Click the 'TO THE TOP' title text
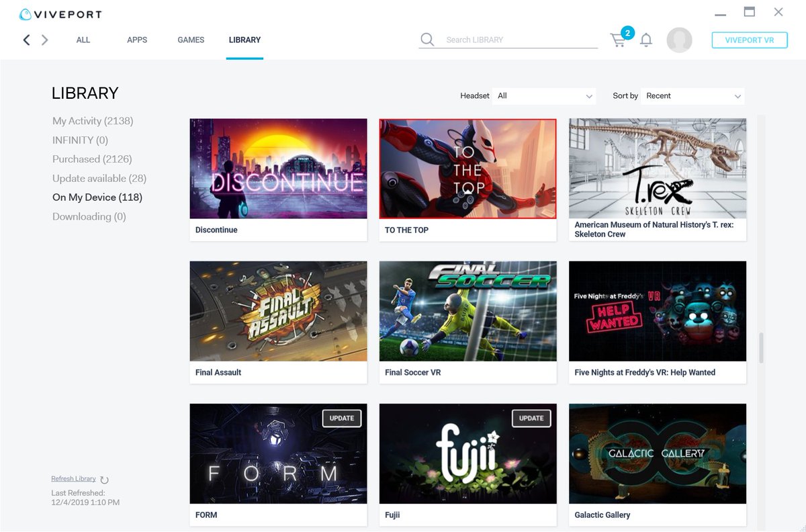This screenshot has height=532, width=806. [x=406, y=230]
